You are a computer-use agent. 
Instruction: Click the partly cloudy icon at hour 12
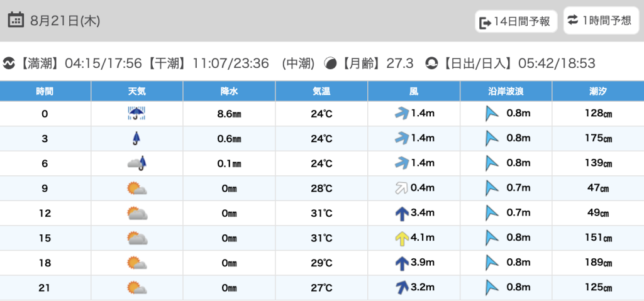(137, 213)
